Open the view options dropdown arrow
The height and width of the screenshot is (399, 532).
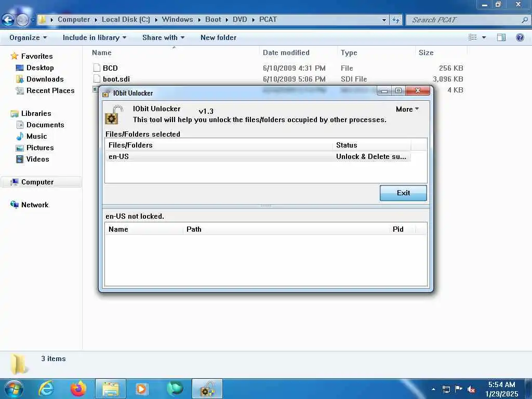click(484, 37)
